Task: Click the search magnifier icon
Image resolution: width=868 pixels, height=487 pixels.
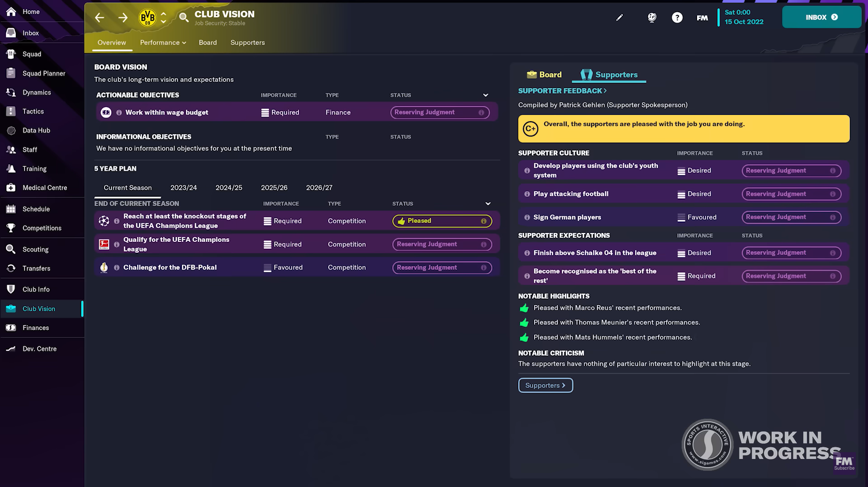Action: click(x=184, y=18)
